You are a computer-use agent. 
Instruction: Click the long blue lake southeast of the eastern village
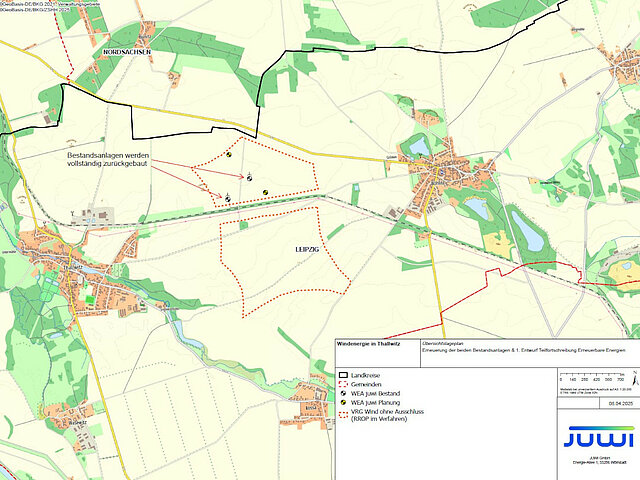coord(528,231)
